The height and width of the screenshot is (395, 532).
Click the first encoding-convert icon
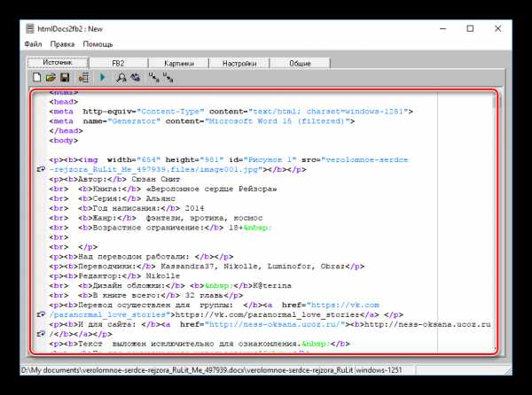pos(153,78)
